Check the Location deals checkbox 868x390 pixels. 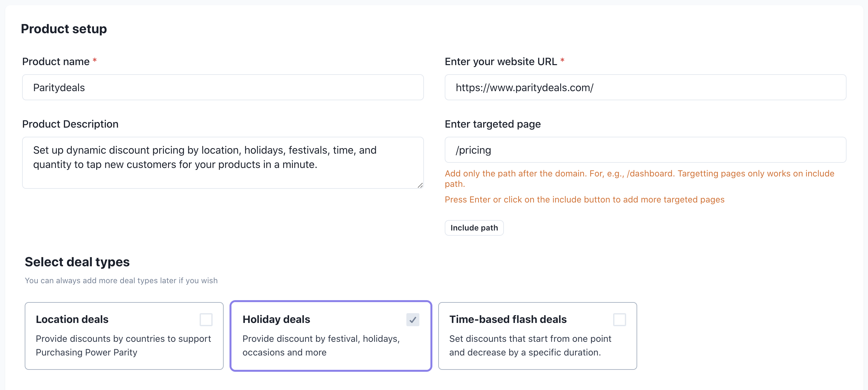[x=206, y=319]
